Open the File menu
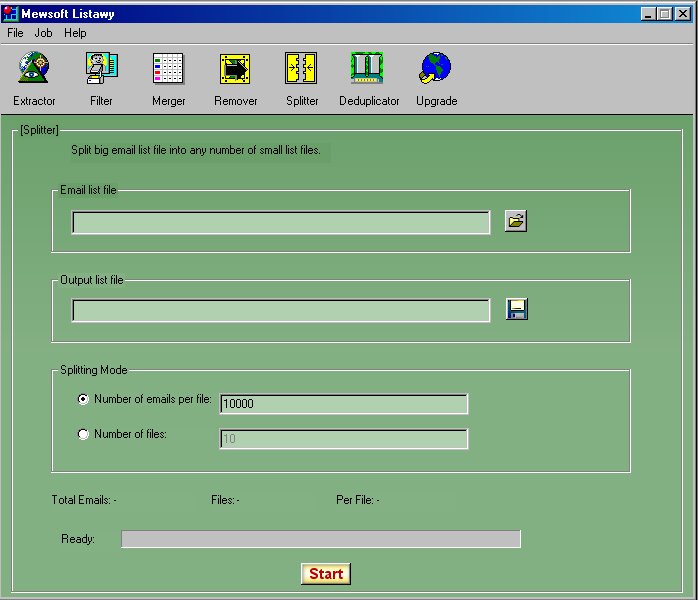Viewport: 698px width, 600px height. (x=15, y=33)
